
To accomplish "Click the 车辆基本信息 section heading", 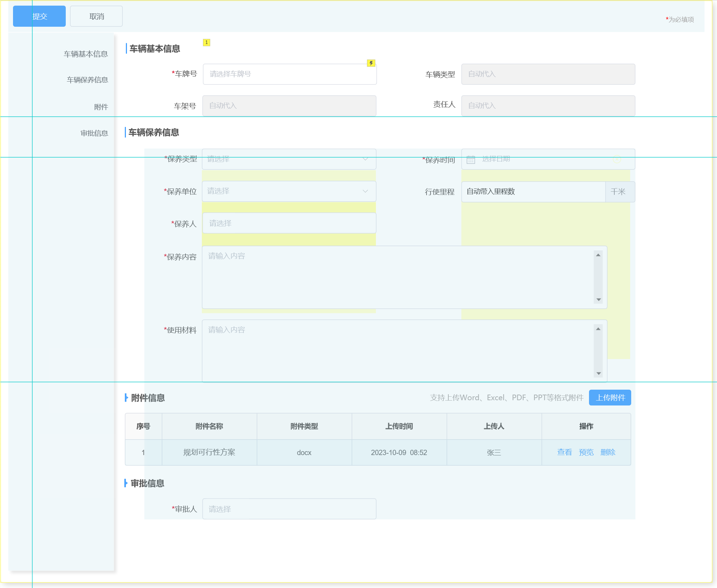I will pos(155,49).
